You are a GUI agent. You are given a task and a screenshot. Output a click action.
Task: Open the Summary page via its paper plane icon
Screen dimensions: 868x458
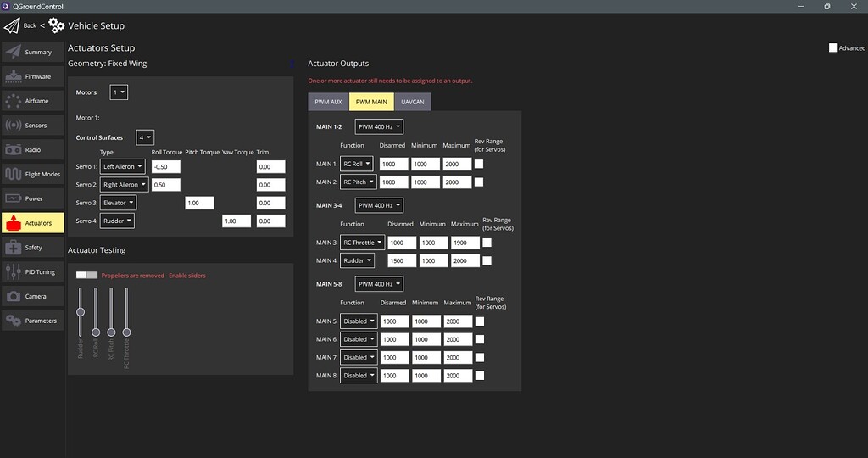[x=14, y=52]
